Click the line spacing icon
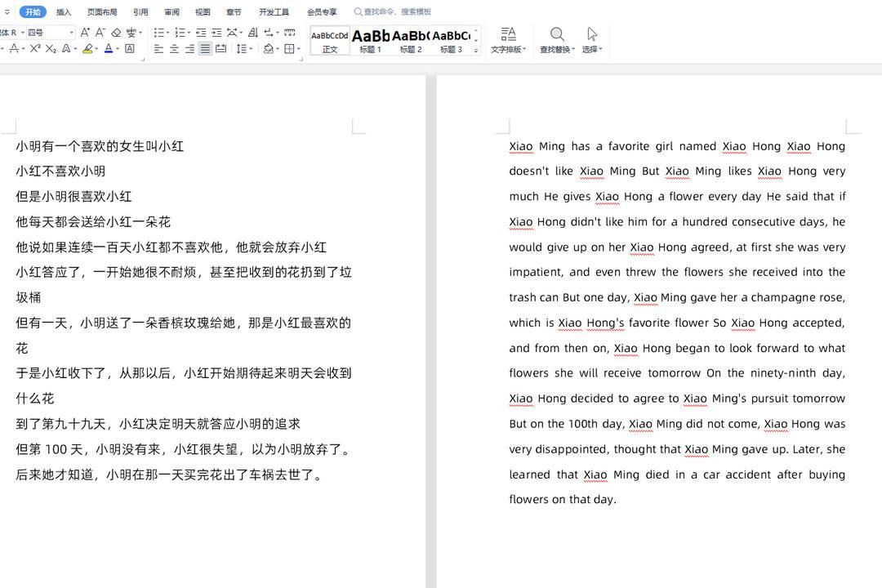Viewport: 882px width, 588px height. pos(241,49)
